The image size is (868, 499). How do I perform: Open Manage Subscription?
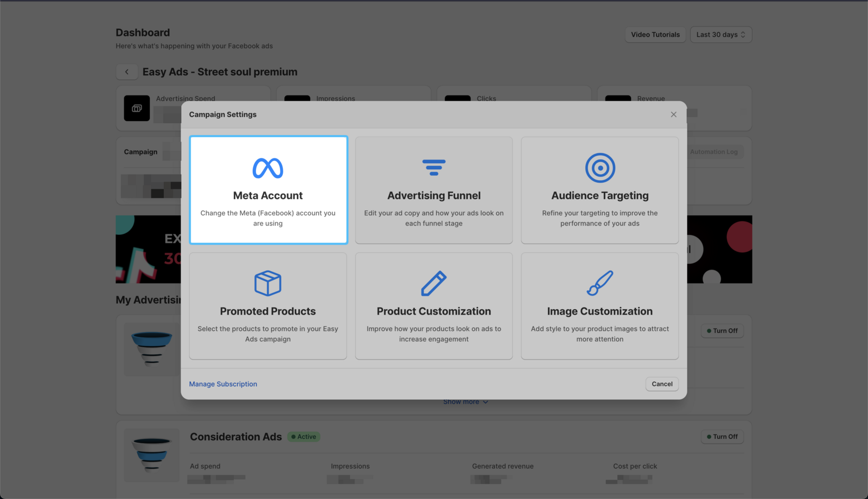pyautogui.click(x=222, y=384)
